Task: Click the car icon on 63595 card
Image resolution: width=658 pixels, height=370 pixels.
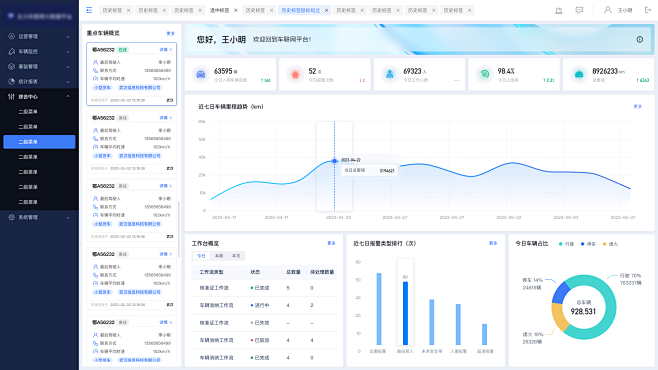Action: (x=201, y=74)
